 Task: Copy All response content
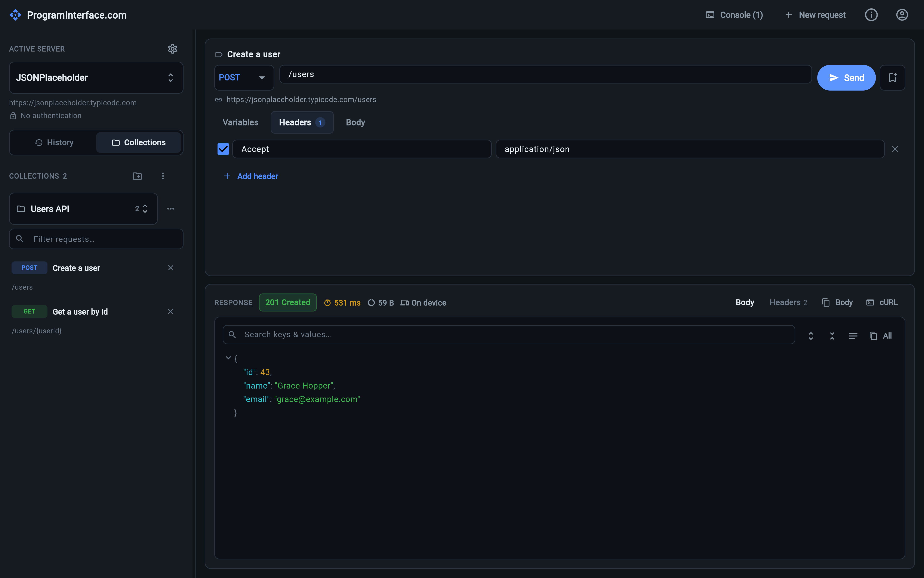[x=880, y=336]
